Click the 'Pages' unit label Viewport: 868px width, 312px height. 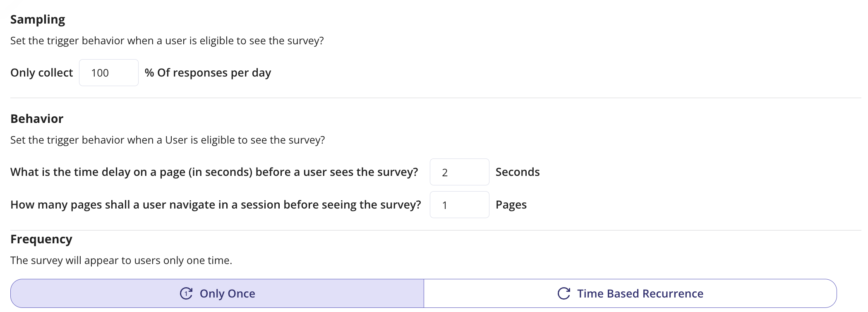click(511, 205)
